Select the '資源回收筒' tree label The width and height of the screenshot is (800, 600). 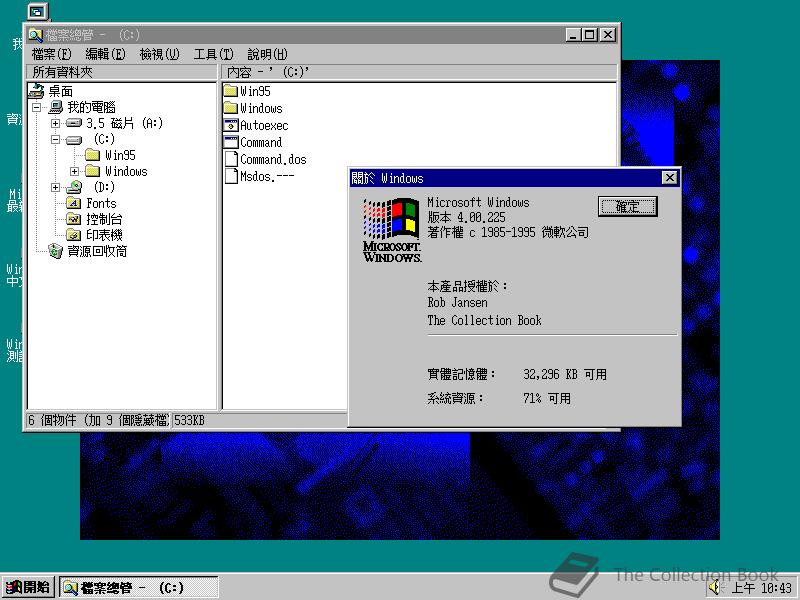pyautogui.click(x=97, y=251)
